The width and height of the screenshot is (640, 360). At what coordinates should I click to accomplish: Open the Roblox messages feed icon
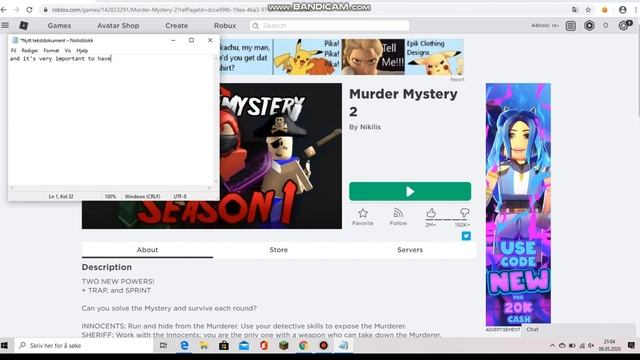click(x=571, y=26)
